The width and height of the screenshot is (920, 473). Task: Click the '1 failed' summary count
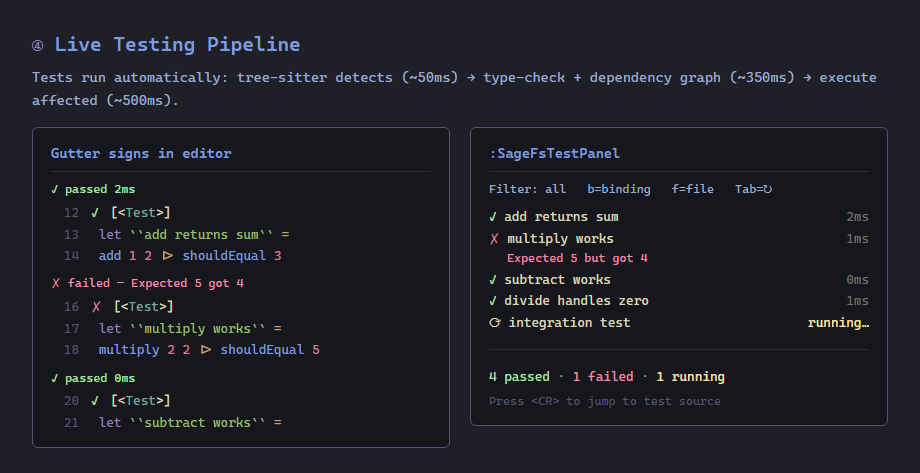[603, 377]
